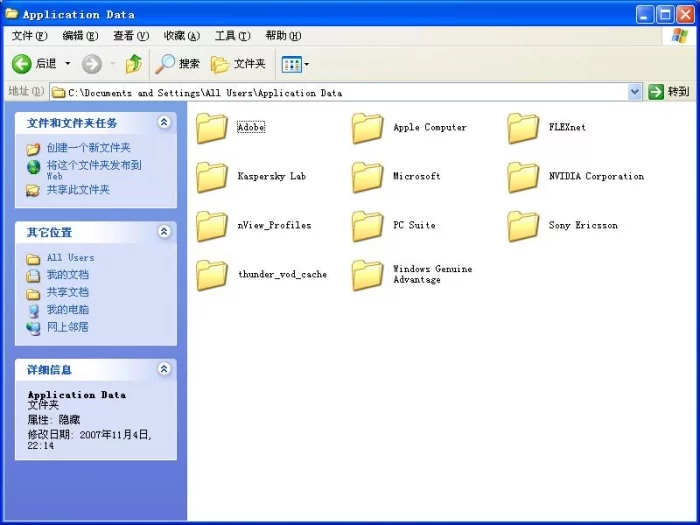Select the Windows Genuine Advantage folder icon
700x525 pixels.
tap(367, 275)
